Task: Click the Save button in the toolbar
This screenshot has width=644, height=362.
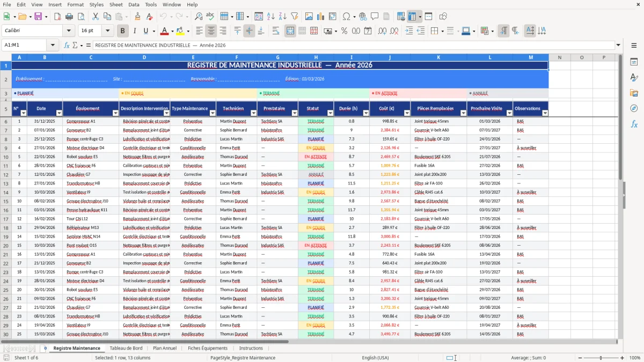Action: [38, 16]
